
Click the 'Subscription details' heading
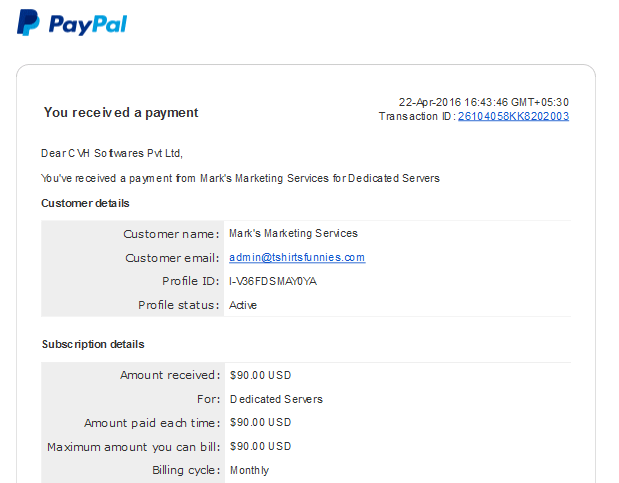pos(93,344)
